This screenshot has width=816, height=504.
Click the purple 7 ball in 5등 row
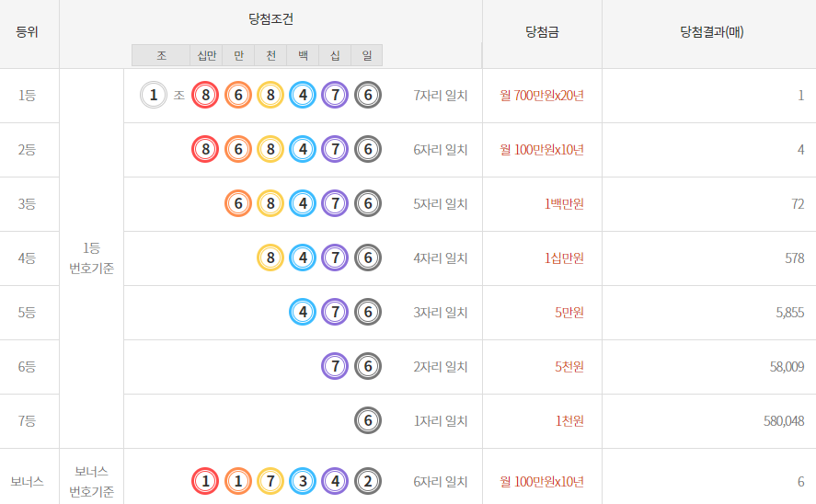tap(335, 312)
